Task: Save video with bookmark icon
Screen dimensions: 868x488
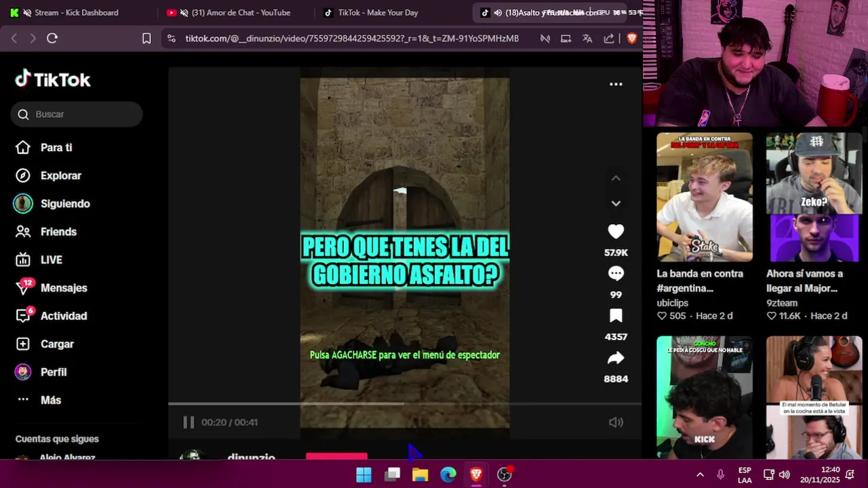Action: [616, 316]
